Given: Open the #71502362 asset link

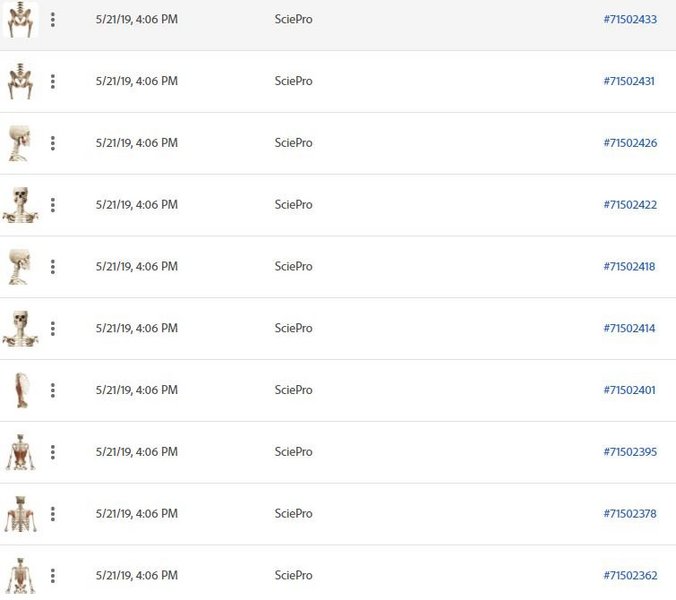Looking at the screenshot, I should [630, 575].
